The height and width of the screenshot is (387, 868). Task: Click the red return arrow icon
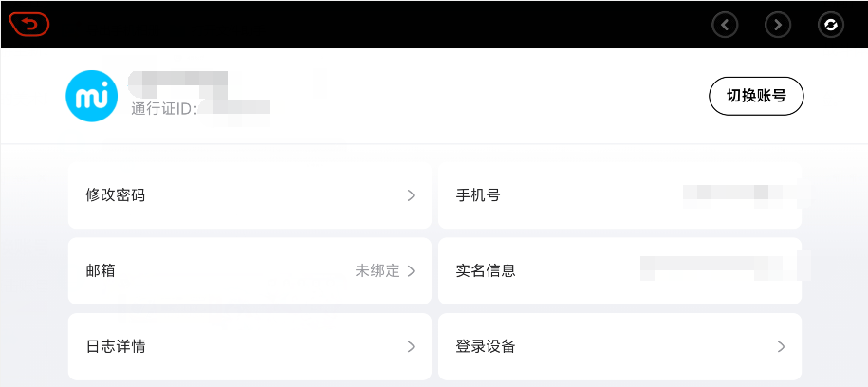tap(29, 24)
